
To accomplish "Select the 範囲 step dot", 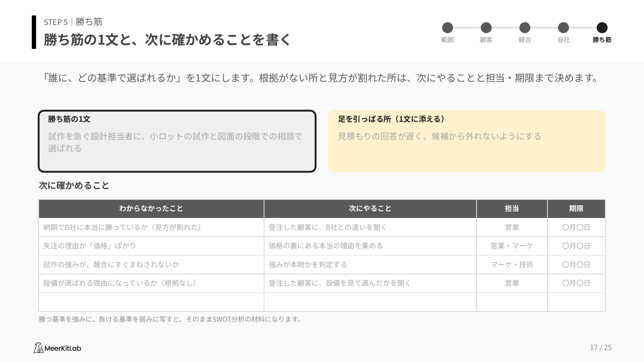I will point(447,27).
